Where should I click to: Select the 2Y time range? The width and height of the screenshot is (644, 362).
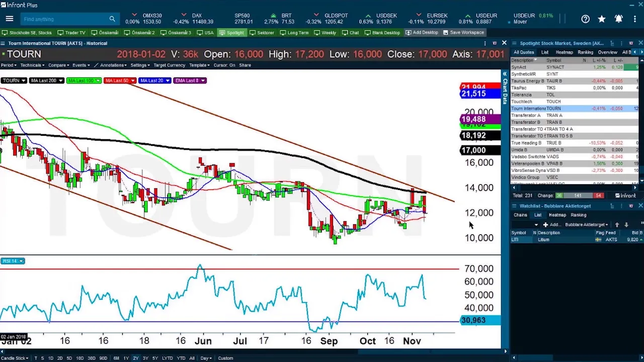point(135,358)
